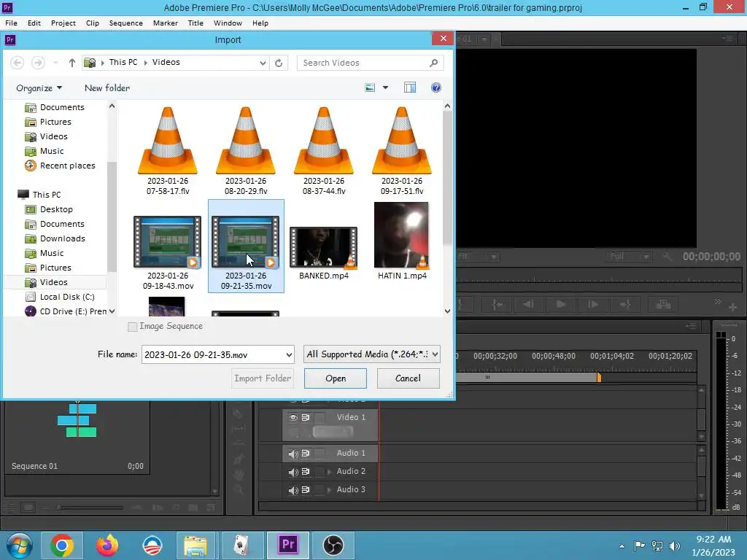Viewport: 747px width, 560px height.
Task: Open OBS Studio from taskbar
Action: pos(333,545)
